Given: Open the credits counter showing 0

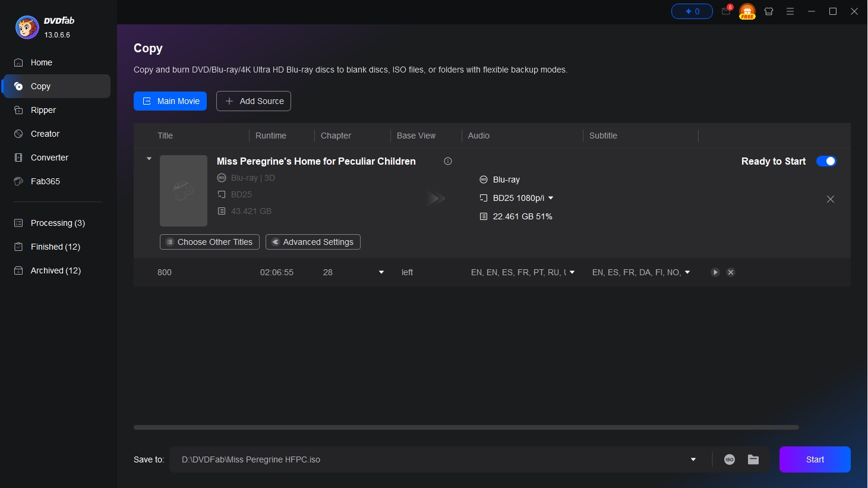Looking at the screenshot, I should [692, 11].
